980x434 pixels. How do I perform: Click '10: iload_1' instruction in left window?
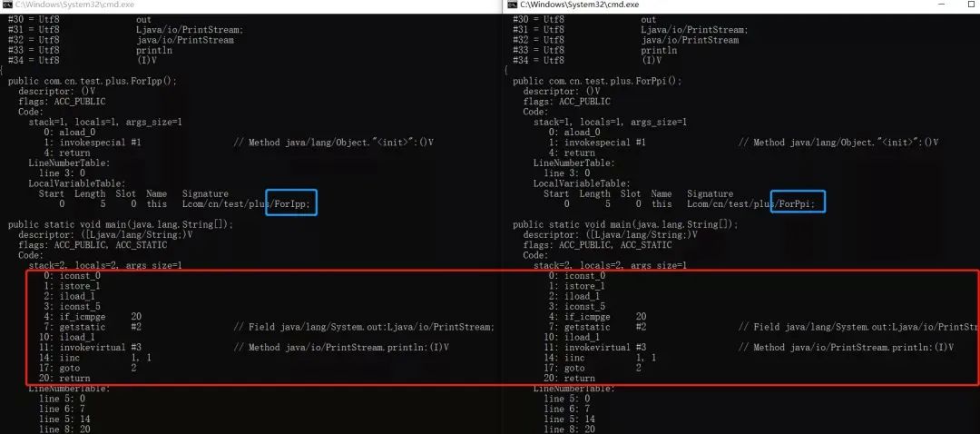67,338
